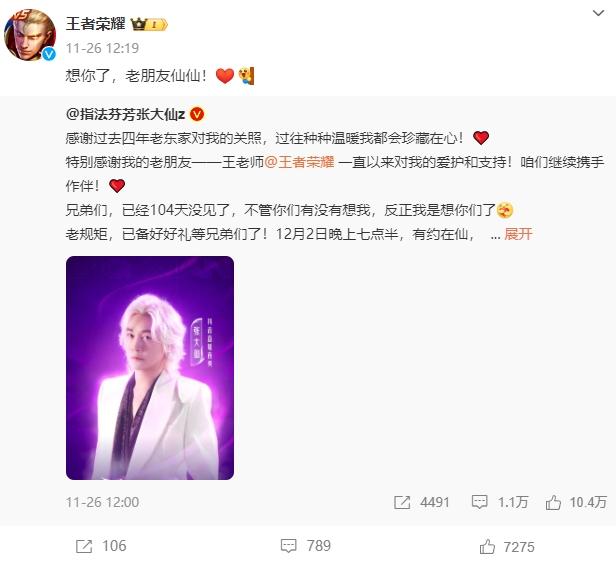The height and width of the screenshot is (564, 616).
Task: Expand the full quoted post with 展开
Action: pyautogui.click(x=518, y=234)
